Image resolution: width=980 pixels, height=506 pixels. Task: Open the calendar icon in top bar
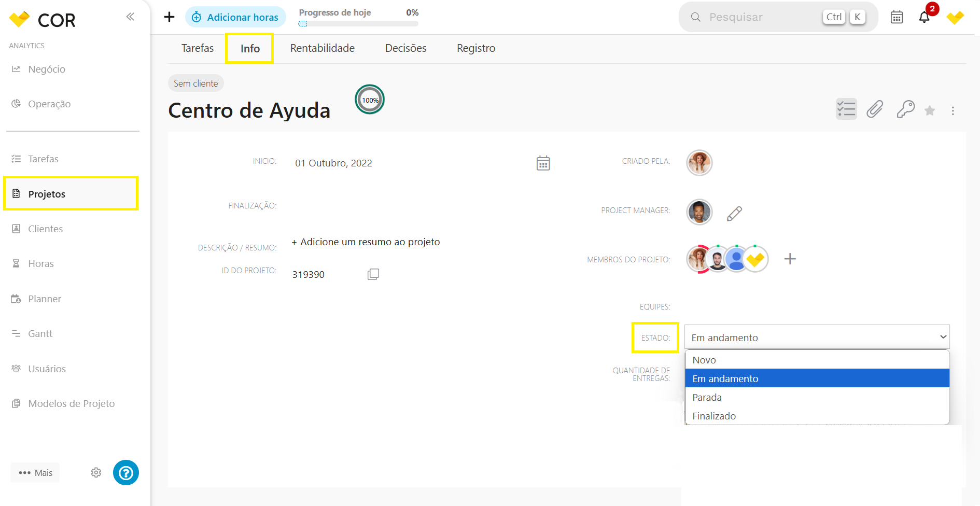coord(897,17)
